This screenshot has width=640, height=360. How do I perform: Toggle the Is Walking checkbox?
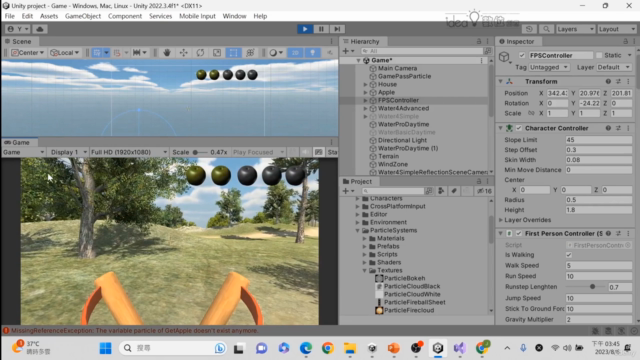point(569,255)
